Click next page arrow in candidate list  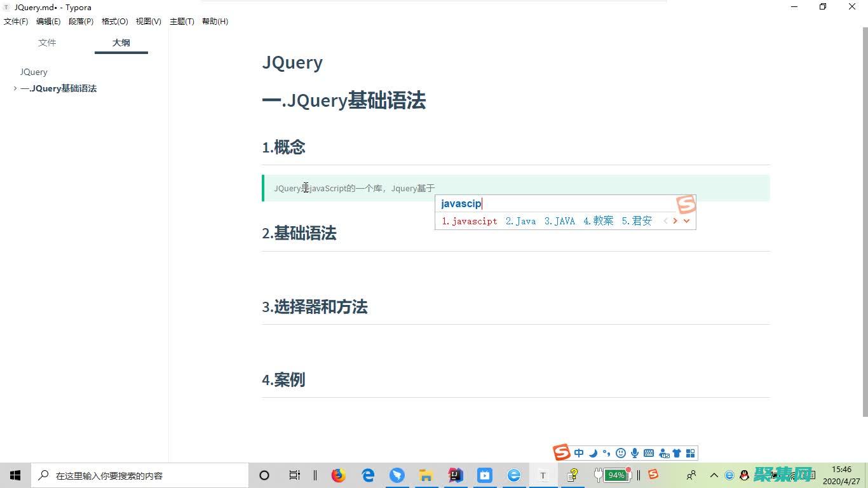[675, 220]
